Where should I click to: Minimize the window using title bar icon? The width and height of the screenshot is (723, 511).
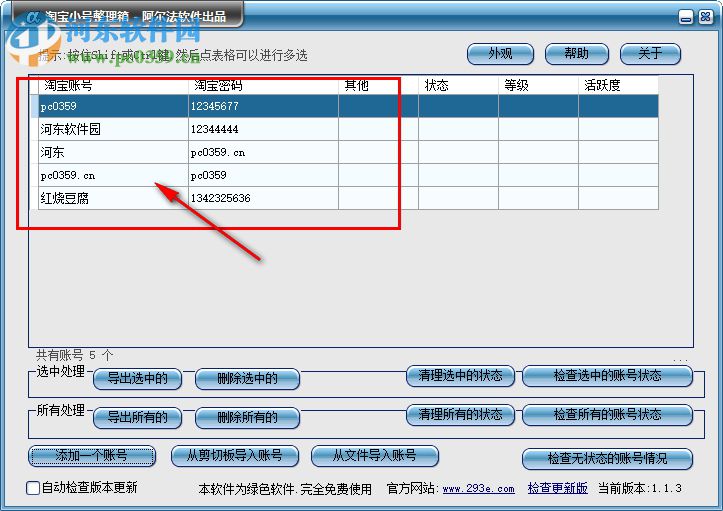(x=686, y=18)
